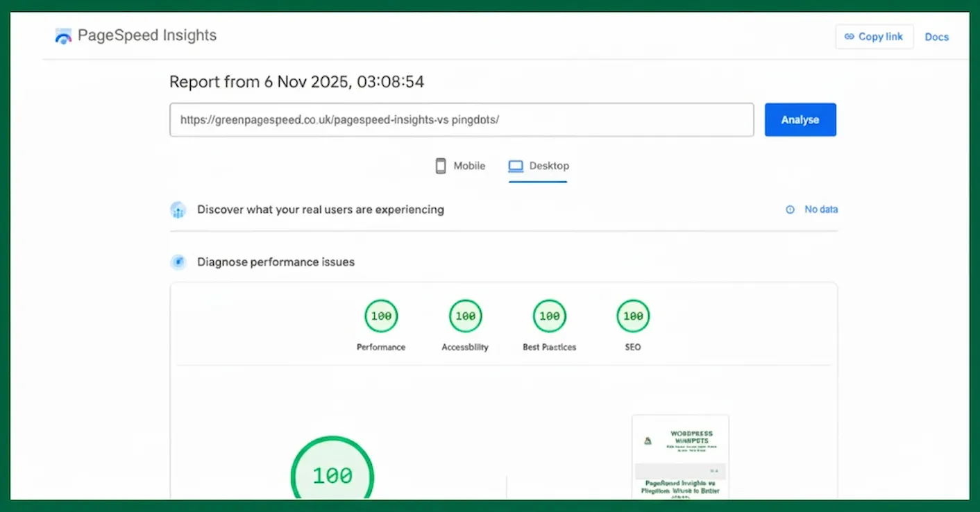Click the Copy link button

[x=874, y=37]
